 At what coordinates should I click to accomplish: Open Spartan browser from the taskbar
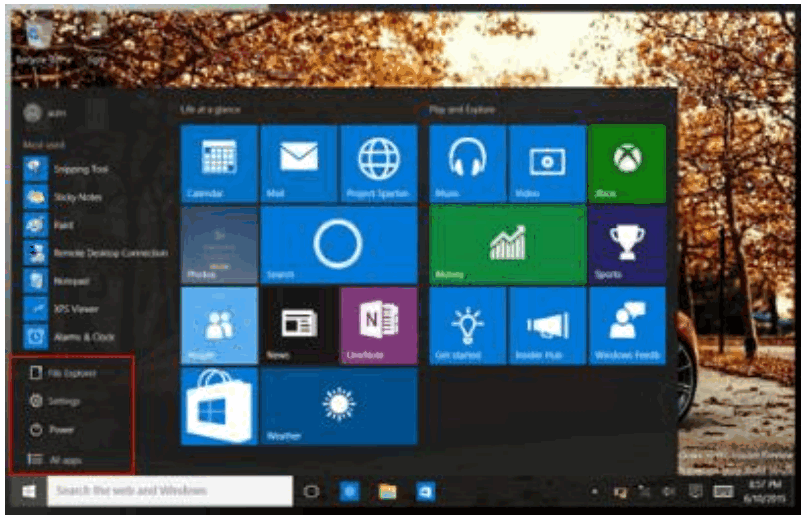350,492
